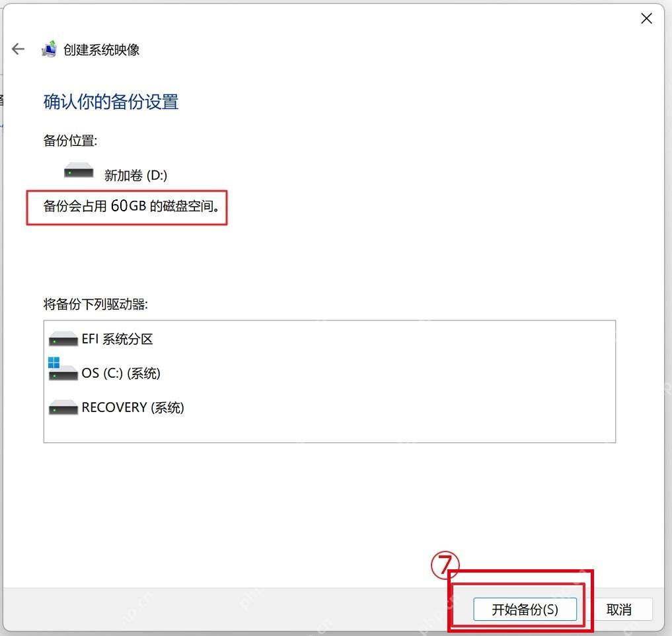The height and width of the screenshot is (636, 672).
Task: Select the RECOVERY drive icon
Action: coord(63,407)
